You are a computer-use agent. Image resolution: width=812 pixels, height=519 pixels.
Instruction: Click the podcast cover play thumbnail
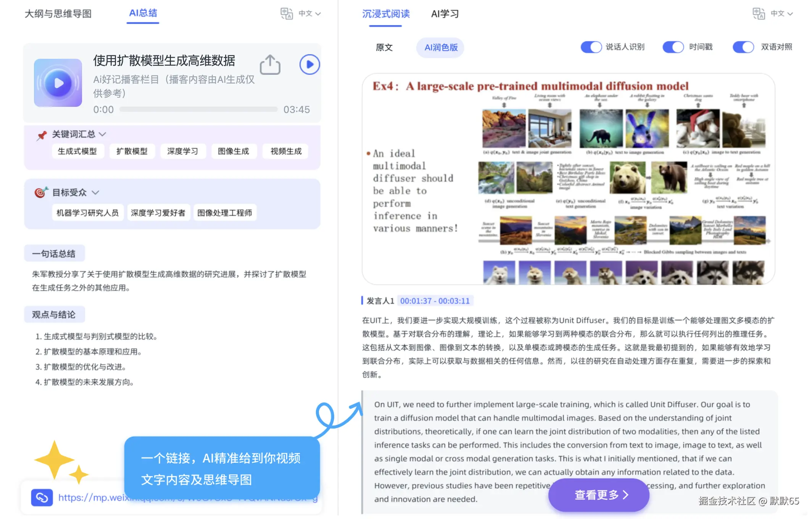pyautogui.click(x=58, y=83)
